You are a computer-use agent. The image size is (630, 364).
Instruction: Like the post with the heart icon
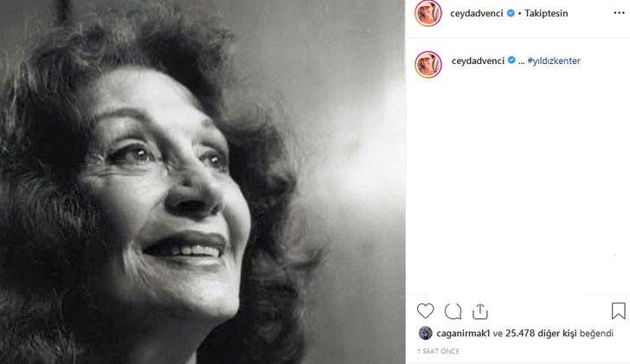(x=425, y=310)
